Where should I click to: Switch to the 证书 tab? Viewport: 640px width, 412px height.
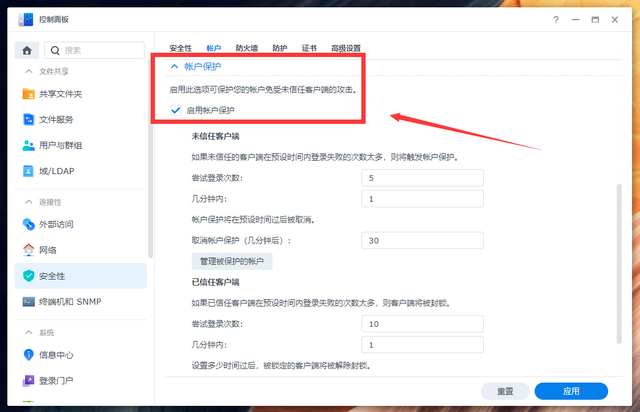tap(309, 48)
